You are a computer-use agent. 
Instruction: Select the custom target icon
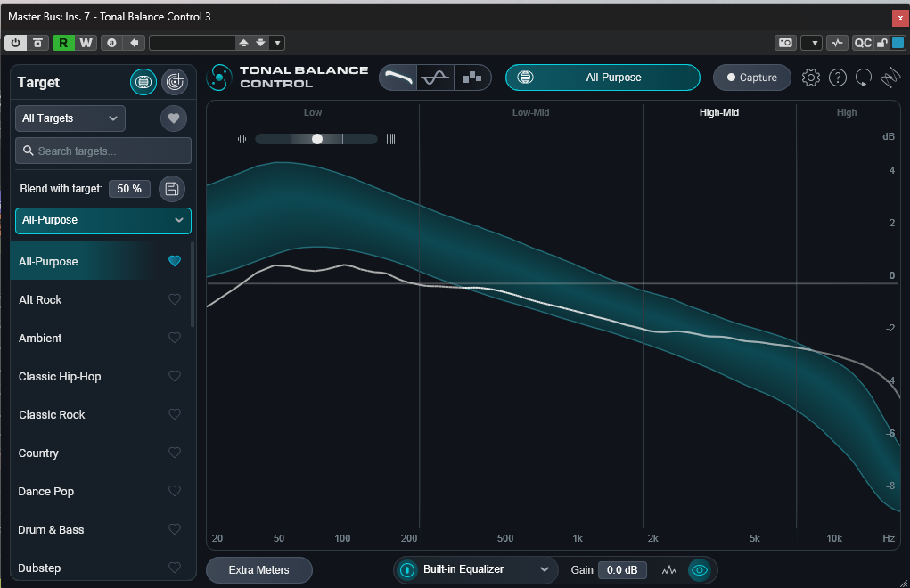pyautogui.click(x=175, y=82)
